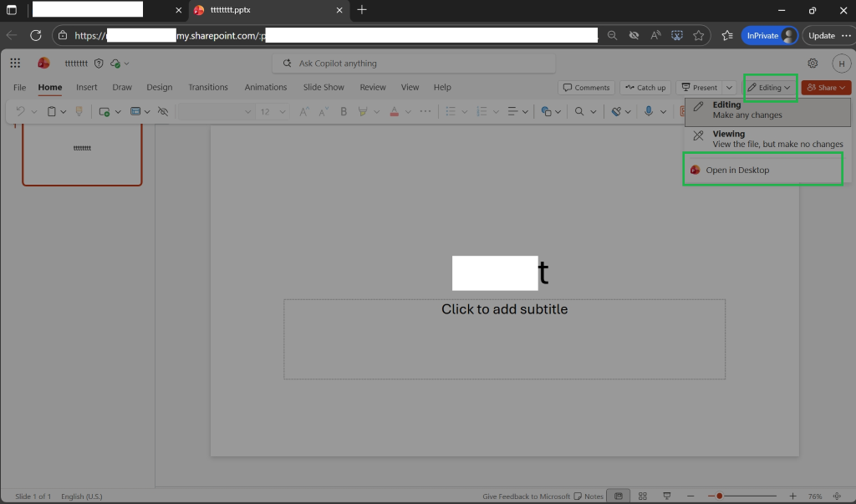This screenshot has height=504, width=856.
Task: Click the New Slide icon
Action: point(104,111)
